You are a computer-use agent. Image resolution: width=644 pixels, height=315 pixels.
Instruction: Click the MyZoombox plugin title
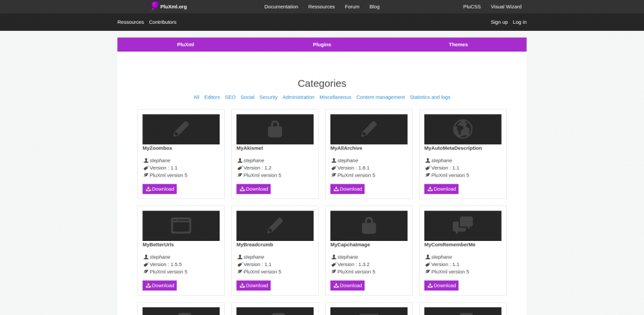(x=157, y=148)
